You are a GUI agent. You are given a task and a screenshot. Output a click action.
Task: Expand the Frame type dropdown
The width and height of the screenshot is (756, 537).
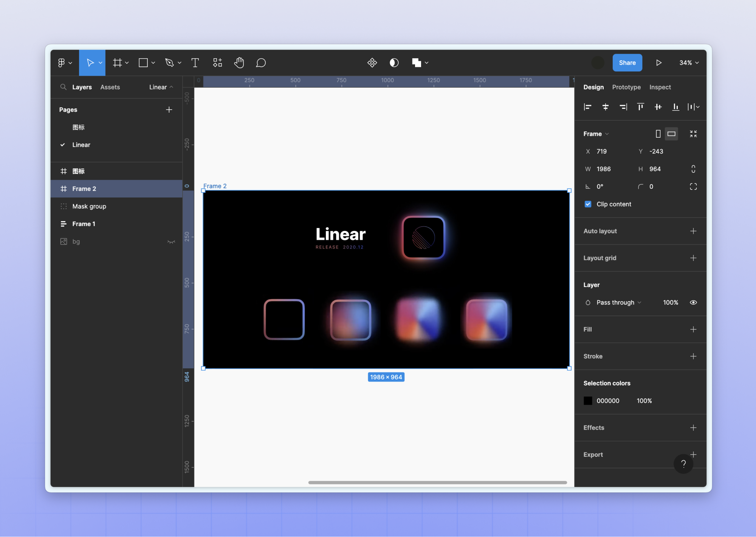coord(596,134)
